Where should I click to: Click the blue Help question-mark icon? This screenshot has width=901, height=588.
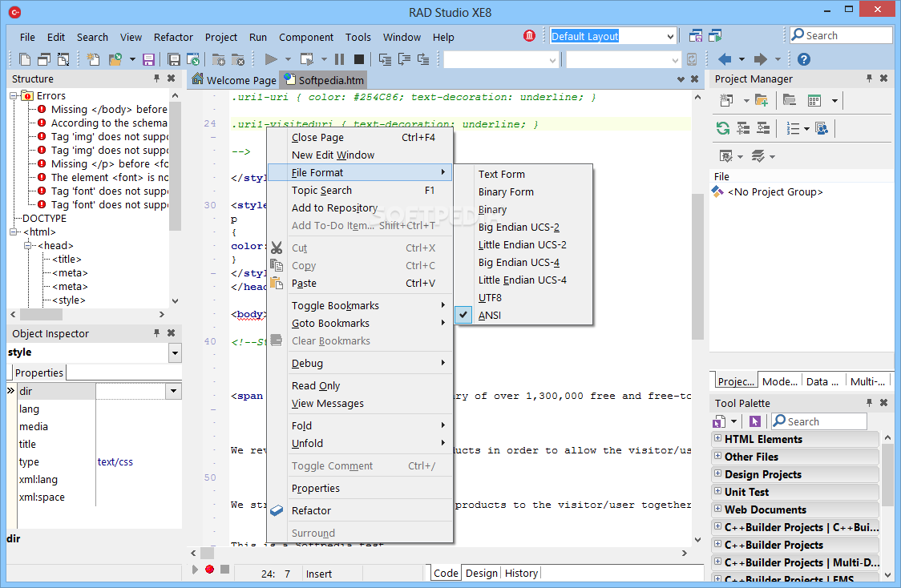coord(804,59)
